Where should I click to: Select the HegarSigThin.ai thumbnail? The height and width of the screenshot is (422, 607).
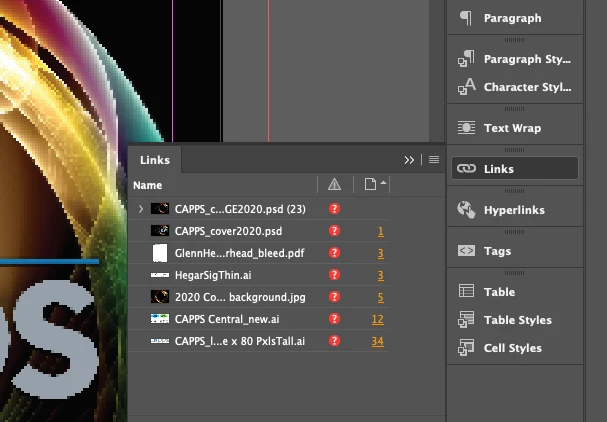pos(160,275)
